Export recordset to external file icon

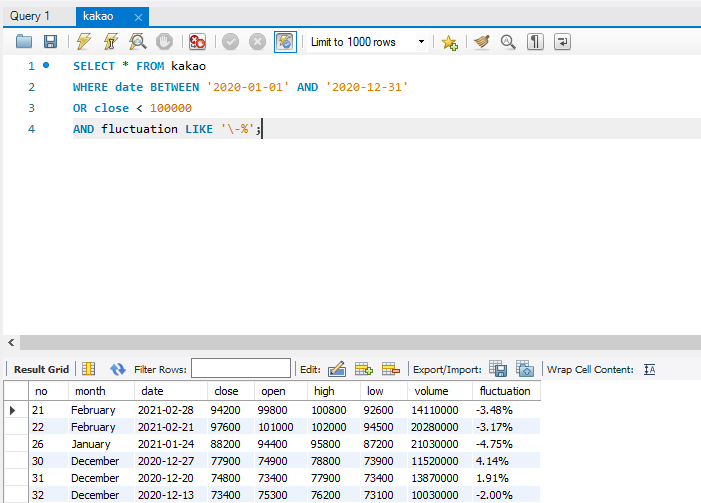(498, 369)
